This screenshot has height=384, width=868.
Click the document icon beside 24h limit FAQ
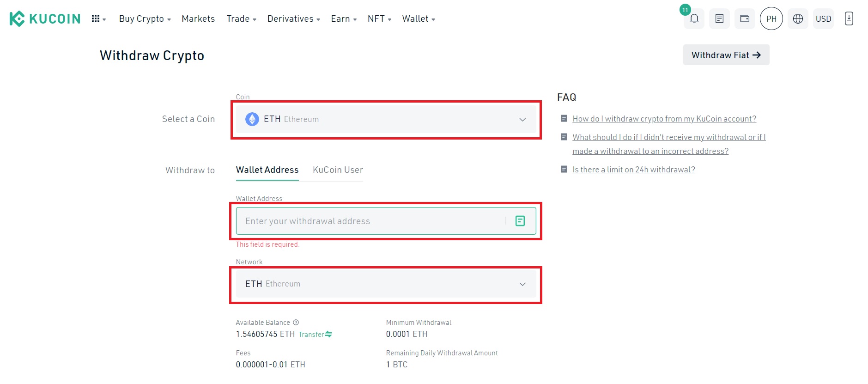pos(564,170)
